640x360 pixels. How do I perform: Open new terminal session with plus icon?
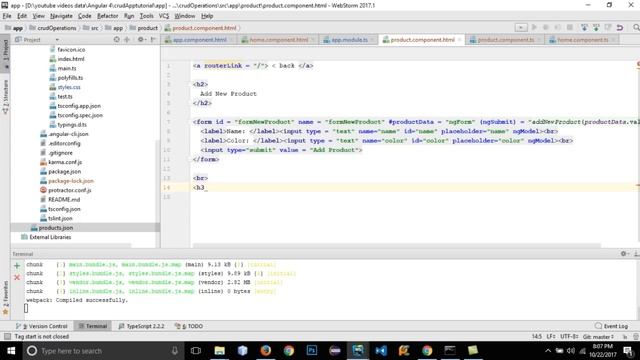pyautogui.click(x=17, y=266)
